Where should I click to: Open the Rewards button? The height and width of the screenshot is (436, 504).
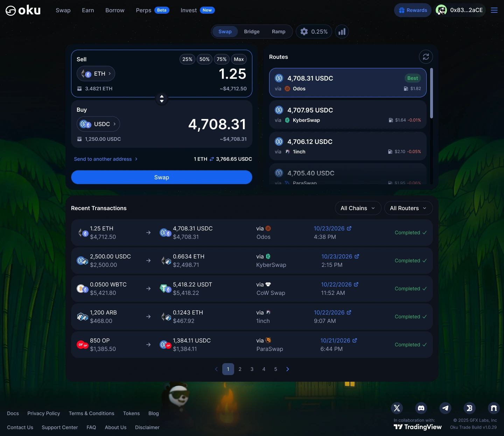(413, 10)
